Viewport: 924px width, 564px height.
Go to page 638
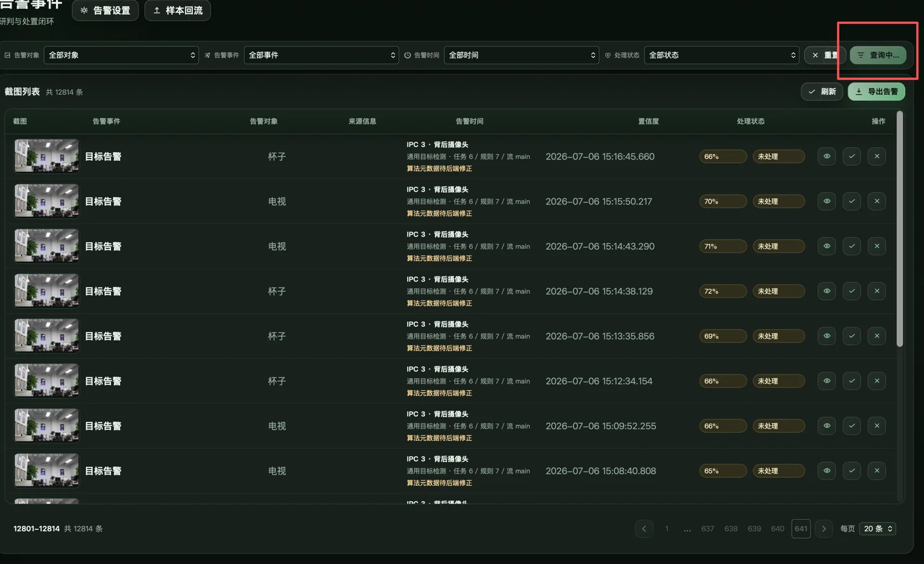(731, 529)
